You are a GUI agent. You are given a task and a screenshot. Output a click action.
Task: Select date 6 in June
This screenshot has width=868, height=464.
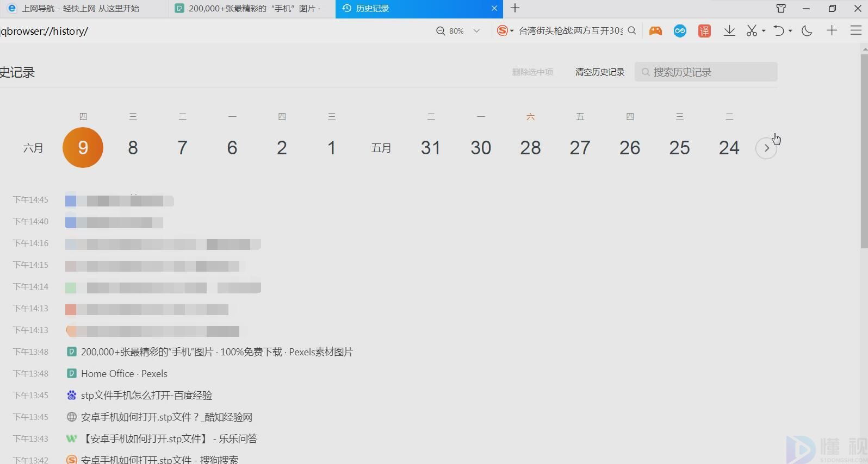pyautogui.click(x=232, y=147)
